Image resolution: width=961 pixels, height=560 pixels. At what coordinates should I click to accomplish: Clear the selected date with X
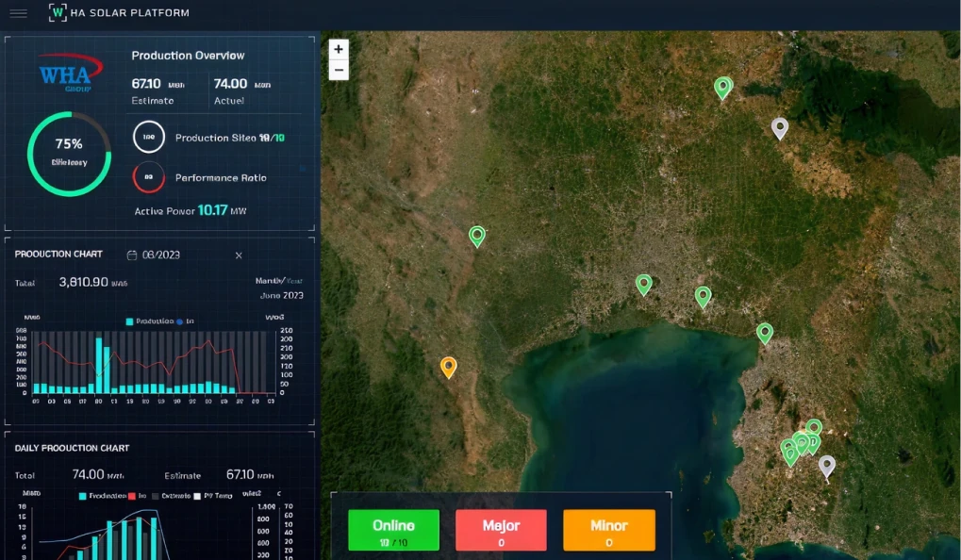239,255
